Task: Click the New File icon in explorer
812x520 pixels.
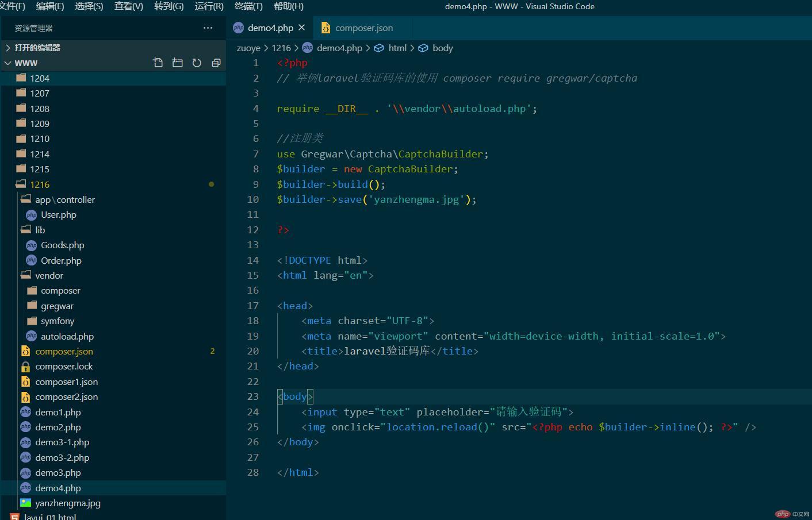Action: [158, 63]
